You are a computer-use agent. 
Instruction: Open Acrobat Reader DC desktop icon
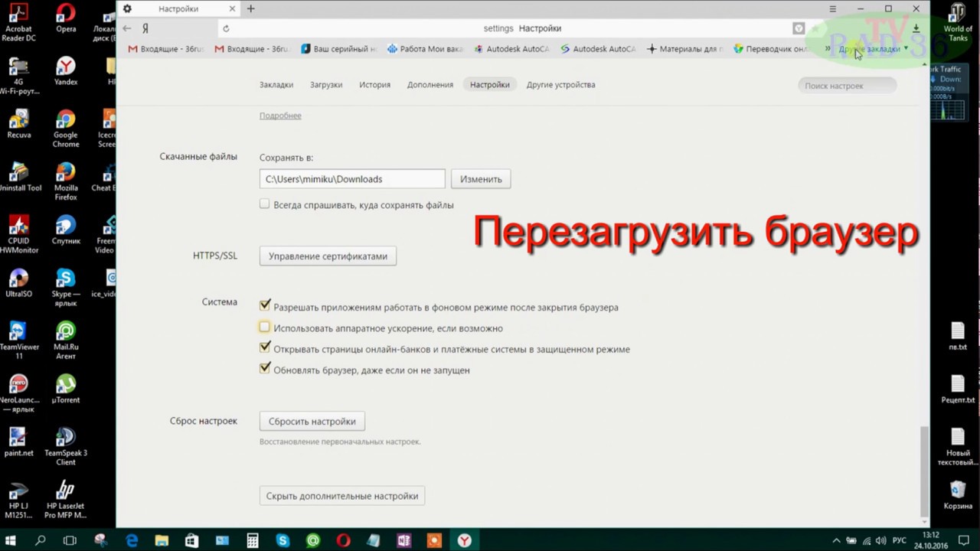(x=19, y=22)
